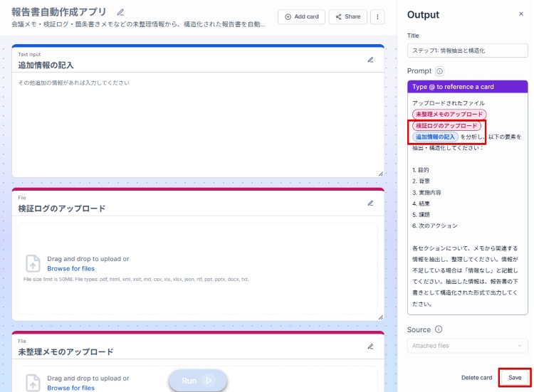This screenshot has width=534, height=392.
Task: Open the three-dot more options menu
Action: pyautogui.click(x=377, y=16)
